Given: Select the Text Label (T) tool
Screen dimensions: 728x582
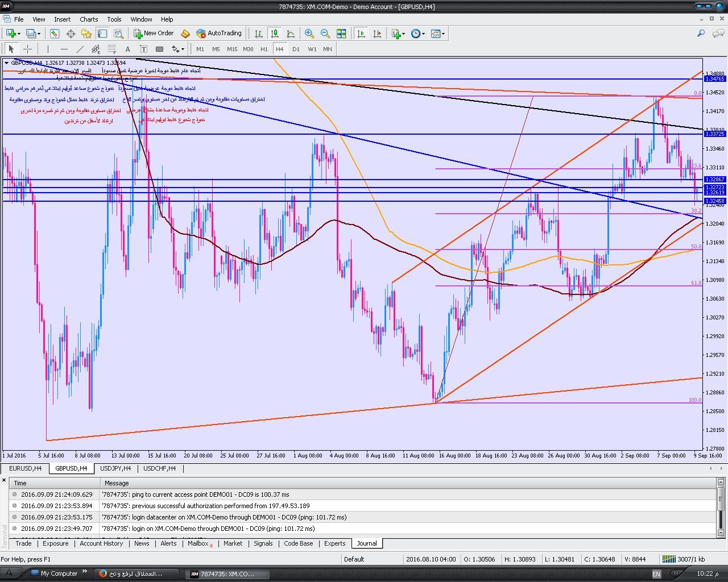Looking at the screenshot, I should tap(143, 49).
